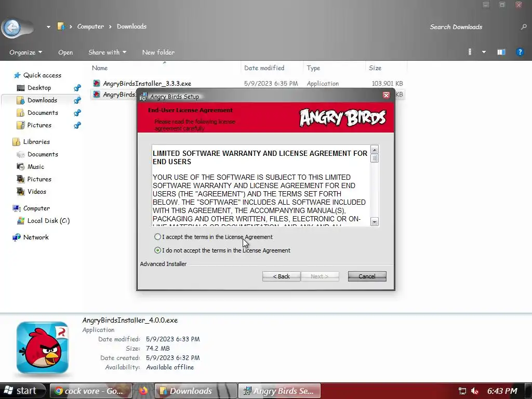Image resolution: width=532 pixels, height=399 pixels.
Task: Click the muted volume tray icon
Action: point(475,391)
